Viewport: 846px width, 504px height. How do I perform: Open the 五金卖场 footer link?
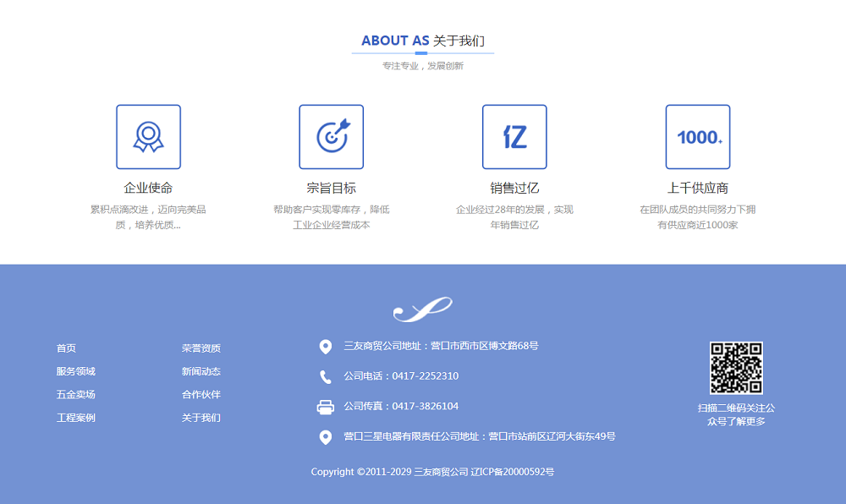tap(76, 395)
